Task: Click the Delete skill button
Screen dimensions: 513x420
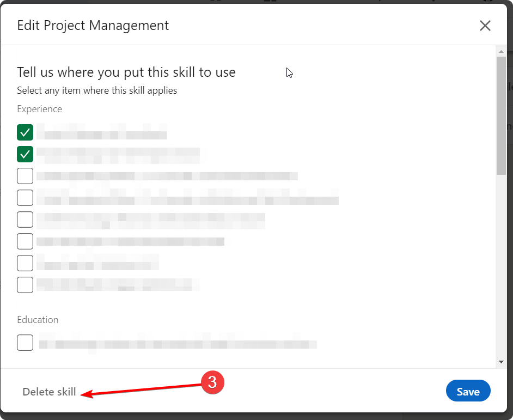Action: click(x=49, y=392)
